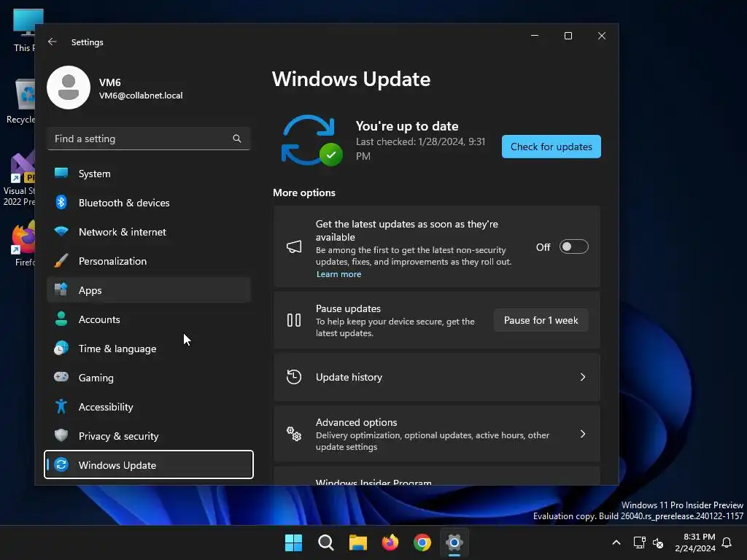This screenshot has height=560, width=747.
Task: Click the Visual Studio 2022 desktop shortcut
Action: tap(19, 179)
